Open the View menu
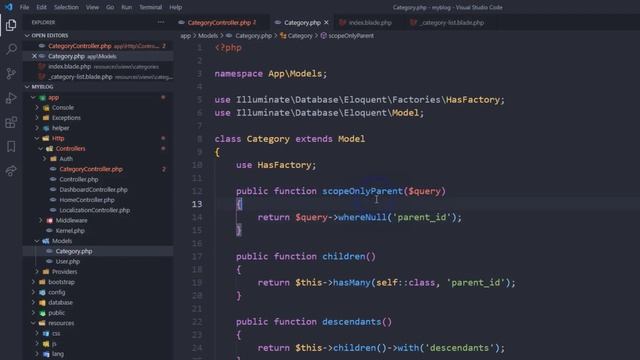The height and width of the screenshot is (360, 640). click(x=92, y=7)
